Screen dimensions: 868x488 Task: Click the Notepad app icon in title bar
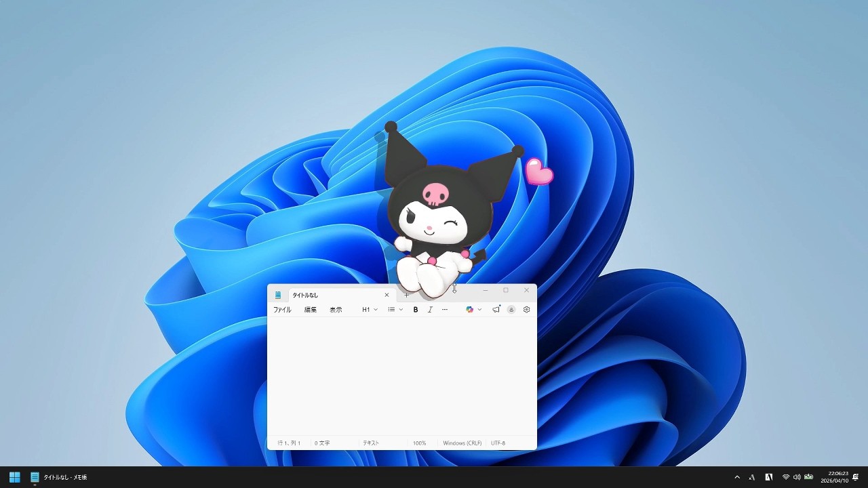(x=278, y=295)
